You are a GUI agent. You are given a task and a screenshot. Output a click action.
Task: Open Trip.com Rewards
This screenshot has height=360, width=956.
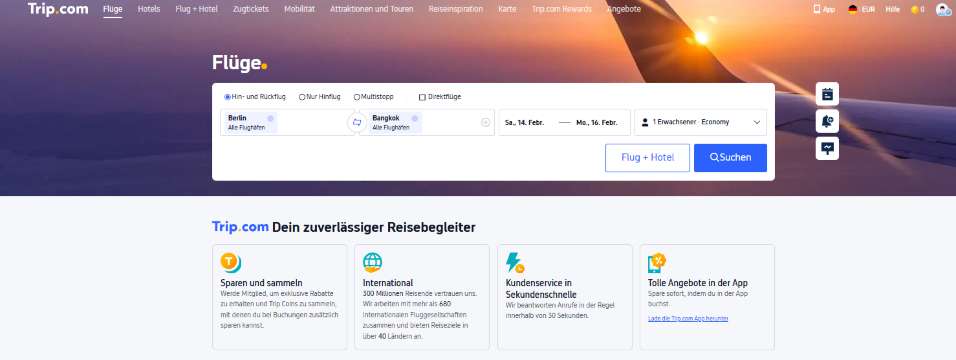click(562, 9)
